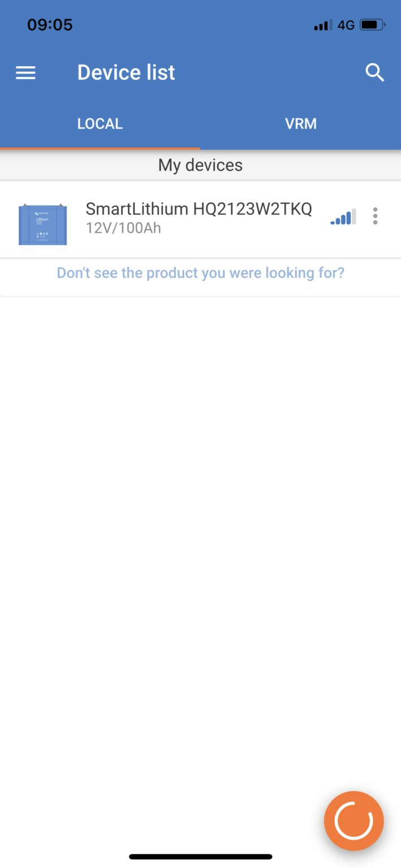Open SmartLithium HQ2123W2TKQ device
The width and height of the screenshot is (401, 868).
coord(199,209)
